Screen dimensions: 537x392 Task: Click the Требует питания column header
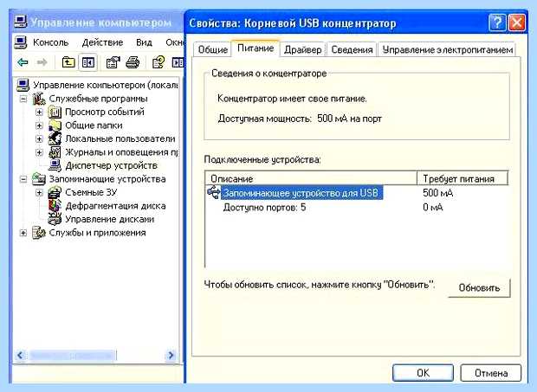tap(463, 178)
